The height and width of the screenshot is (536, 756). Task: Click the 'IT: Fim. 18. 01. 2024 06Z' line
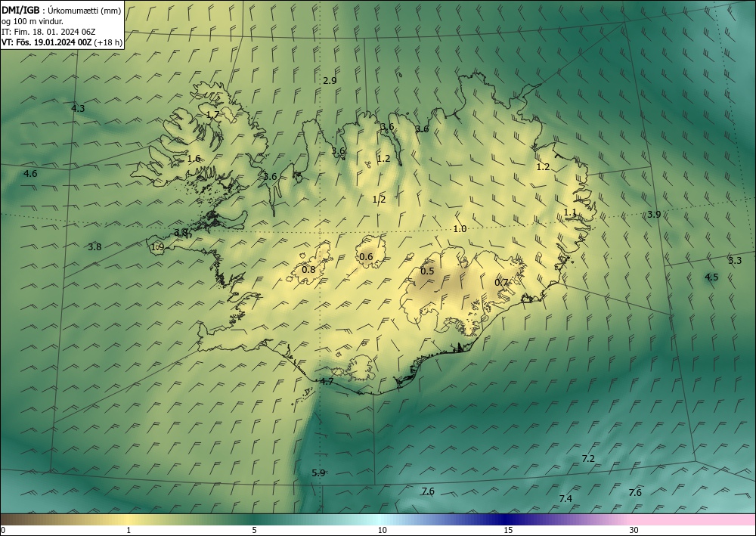tap(48, 32)
